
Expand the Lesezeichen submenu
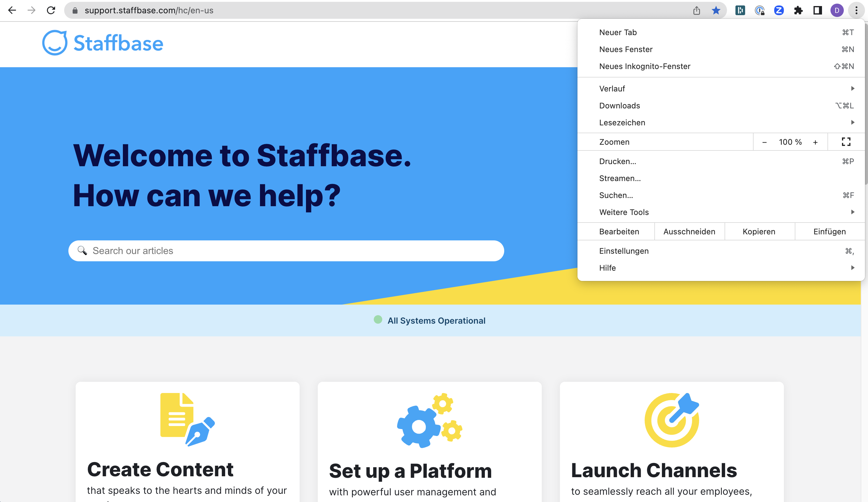click(721, 122)
